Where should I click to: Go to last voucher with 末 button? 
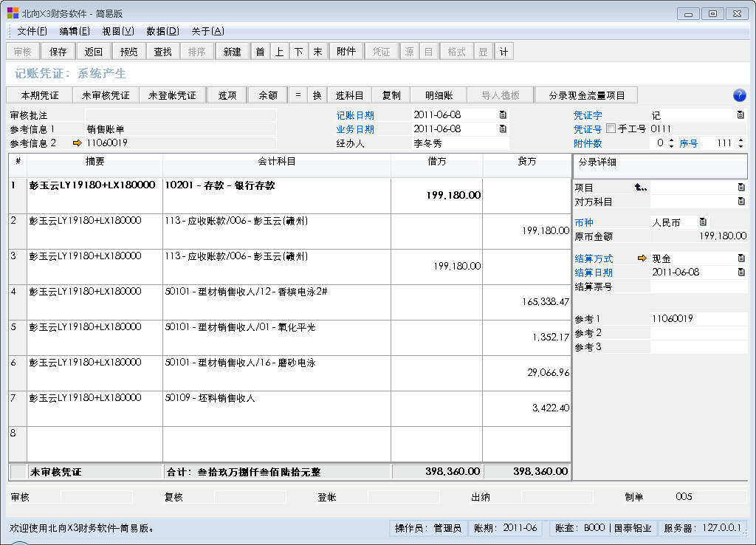[317, 52]
